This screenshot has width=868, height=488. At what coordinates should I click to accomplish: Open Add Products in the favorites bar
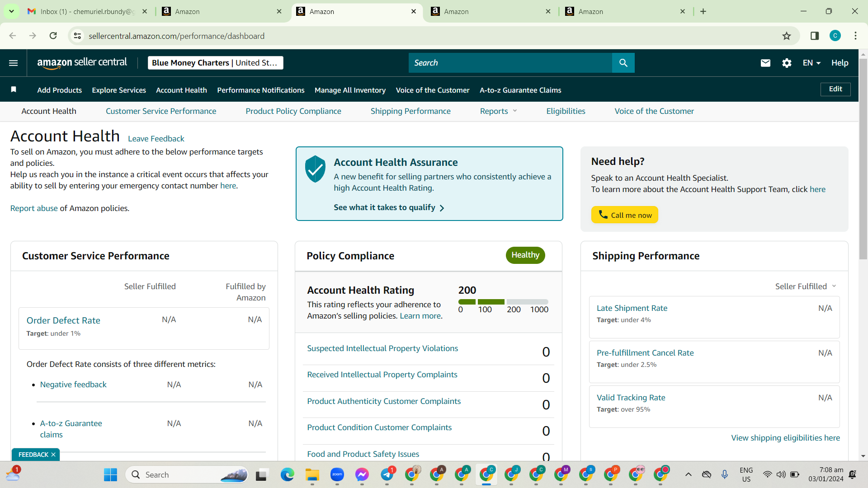pyautogui.click(x=59, y=90)
